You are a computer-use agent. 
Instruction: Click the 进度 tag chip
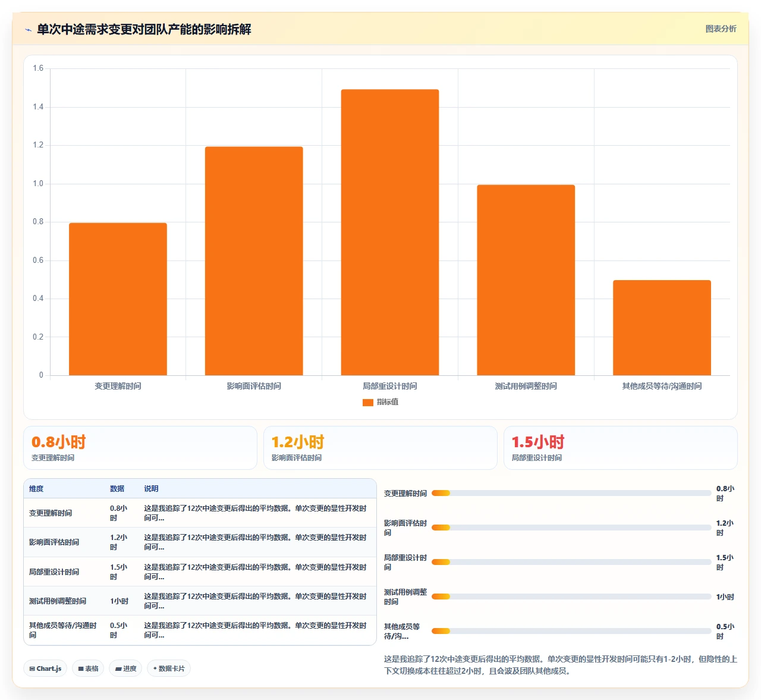125,668
